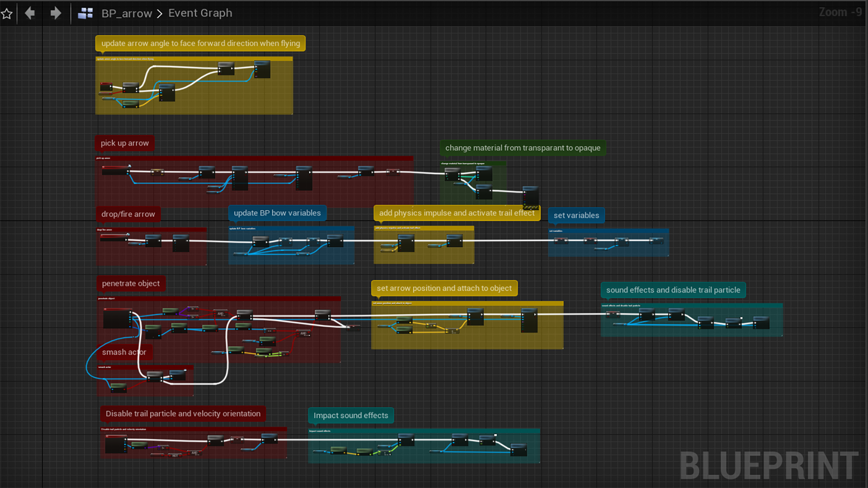Click the favorite star icon in the toolbar
The width and height of the screenshot is (868, 488).
tap(6, 13)
